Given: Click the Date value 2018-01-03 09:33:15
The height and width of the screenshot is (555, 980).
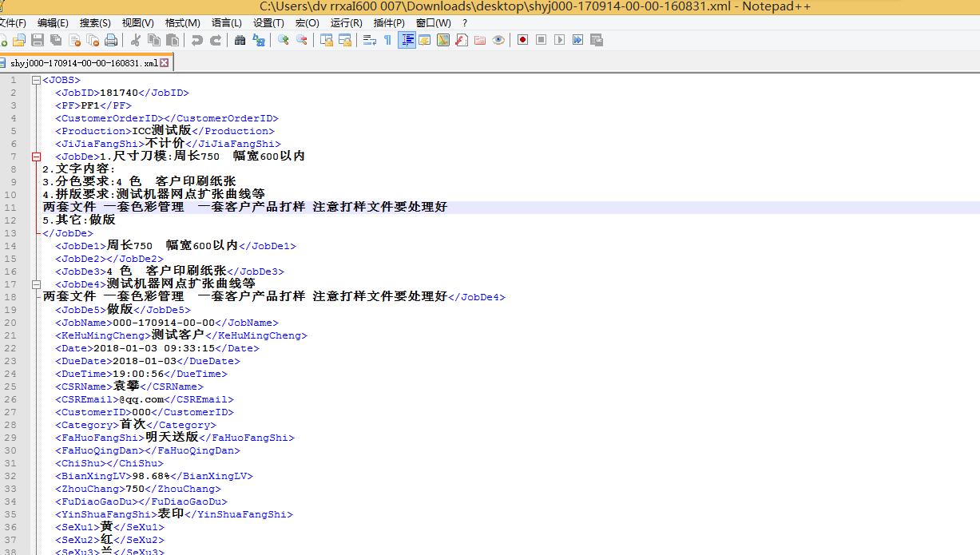Looking at the screenshot, I should pyautogui.click(x=154, y=348).
